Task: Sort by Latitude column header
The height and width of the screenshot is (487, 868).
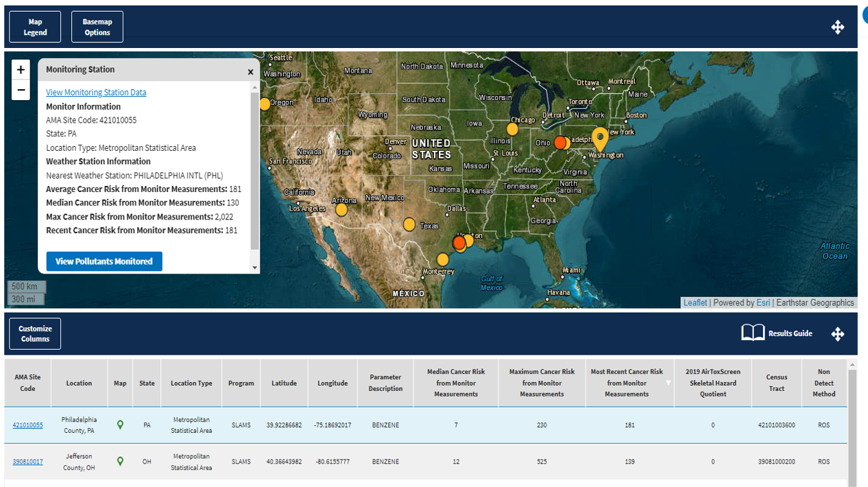Action: [x=284, y=383]
